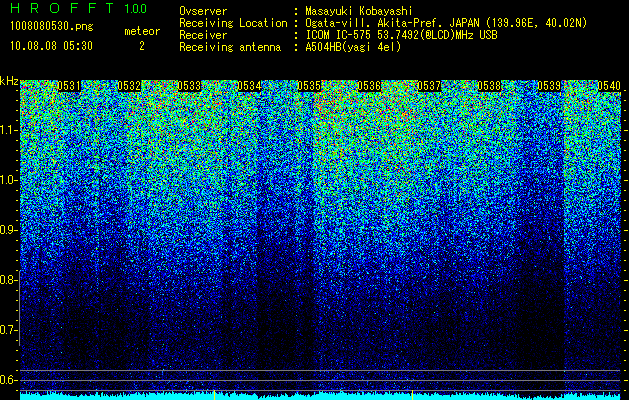629x400 pixels.
Task: Click the meteor count label
Action: click(142, 31)
